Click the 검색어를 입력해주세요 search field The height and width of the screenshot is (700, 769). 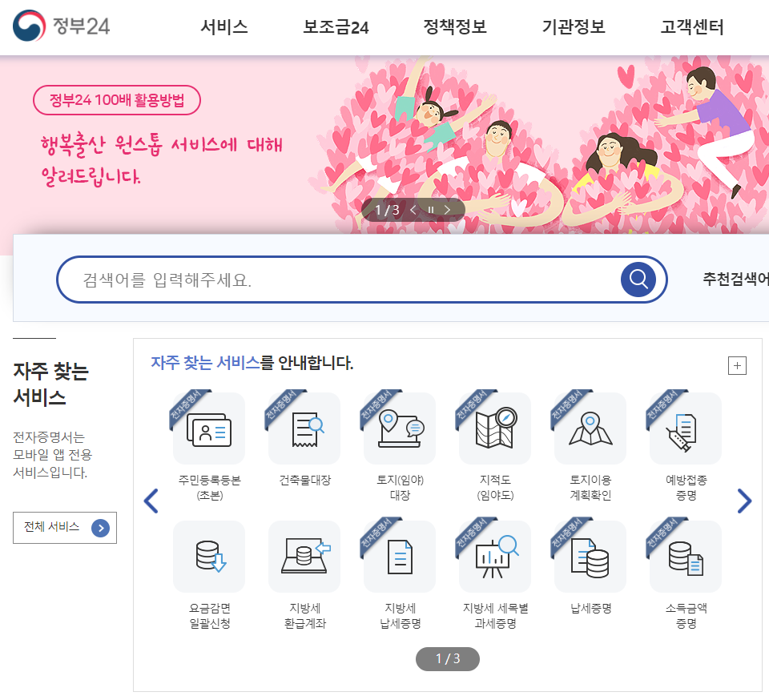(338, 280)
